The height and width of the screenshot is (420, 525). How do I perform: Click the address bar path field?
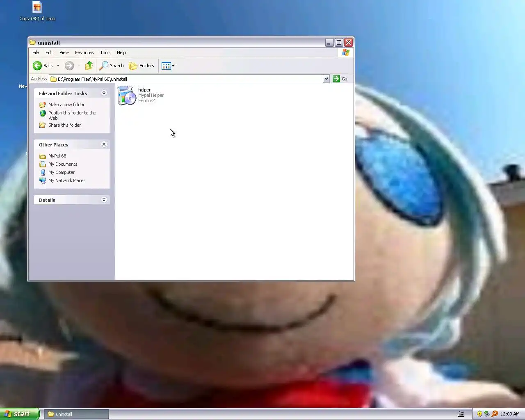click(x=186, y=79)
